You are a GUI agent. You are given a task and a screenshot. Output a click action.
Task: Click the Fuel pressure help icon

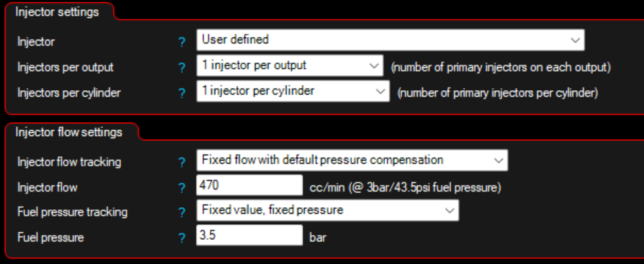[x=182, y=238]
